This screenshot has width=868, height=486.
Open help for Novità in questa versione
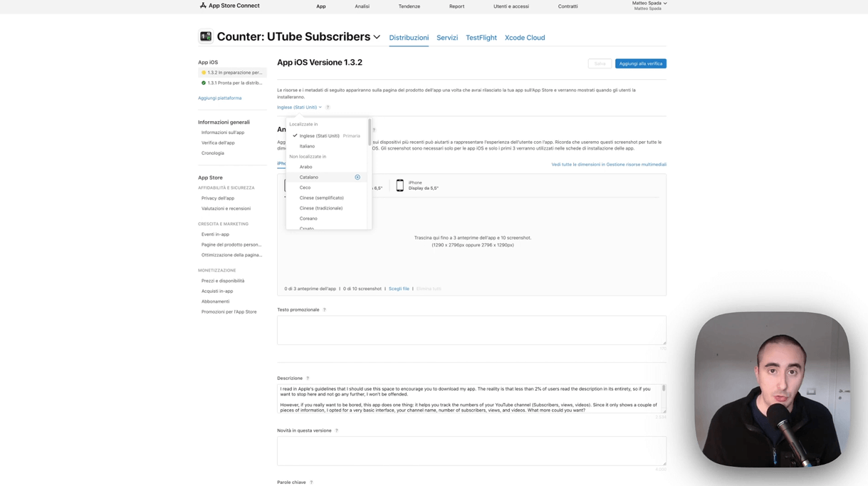(337, 431)
